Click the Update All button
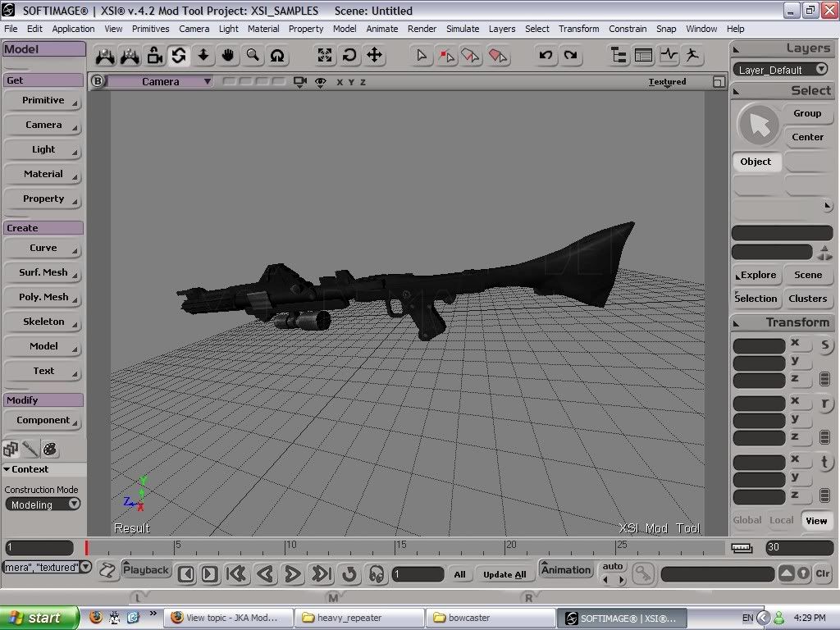This screenshot has width=840, height=630. click(504, 574)
